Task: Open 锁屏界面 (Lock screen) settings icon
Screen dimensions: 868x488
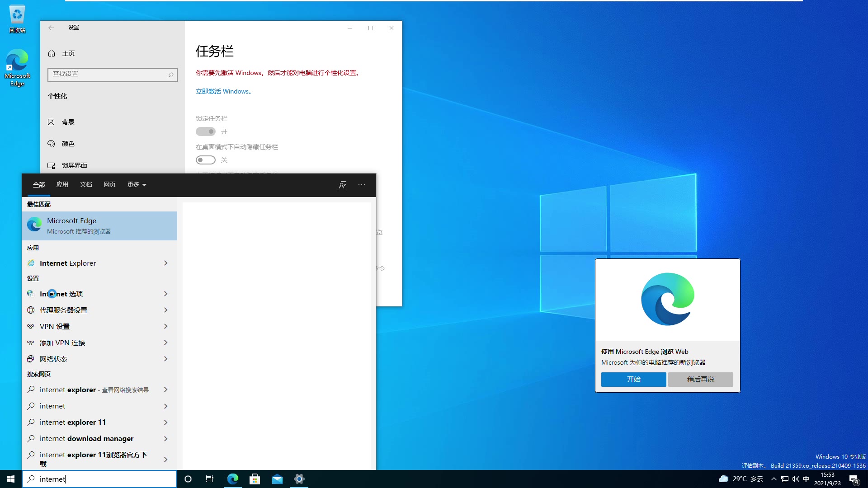Action: pyautogui.click(x=51, y=165)
